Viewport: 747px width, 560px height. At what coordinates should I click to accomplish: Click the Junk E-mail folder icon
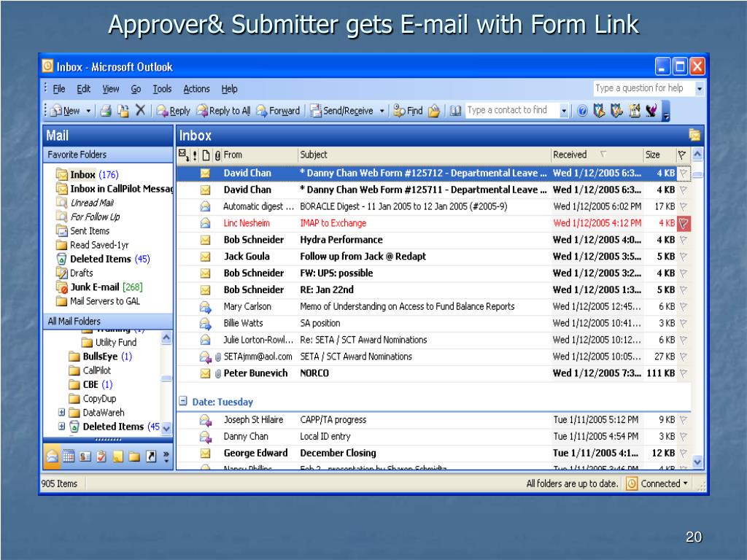click(61, 287)
